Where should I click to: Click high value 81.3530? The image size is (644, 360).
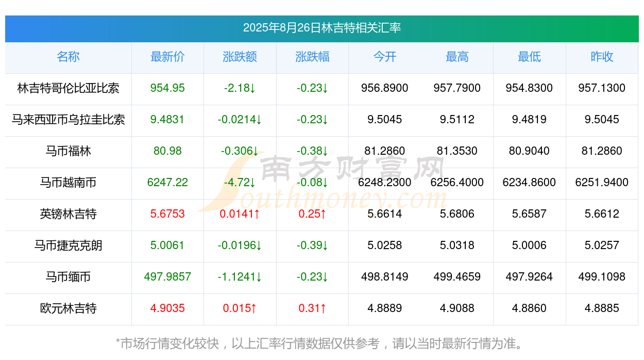point(457,151)
